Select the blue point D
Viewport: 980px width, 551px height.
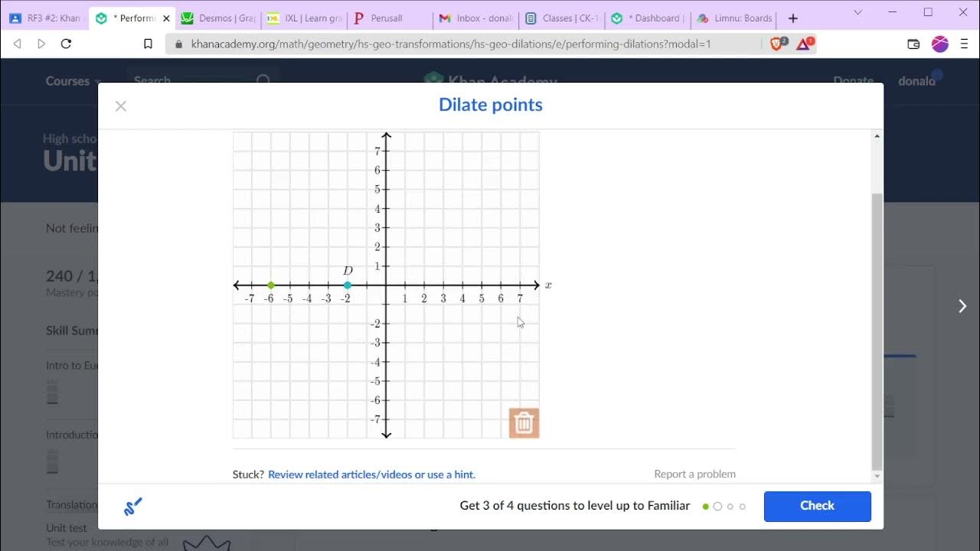point(347,285)
